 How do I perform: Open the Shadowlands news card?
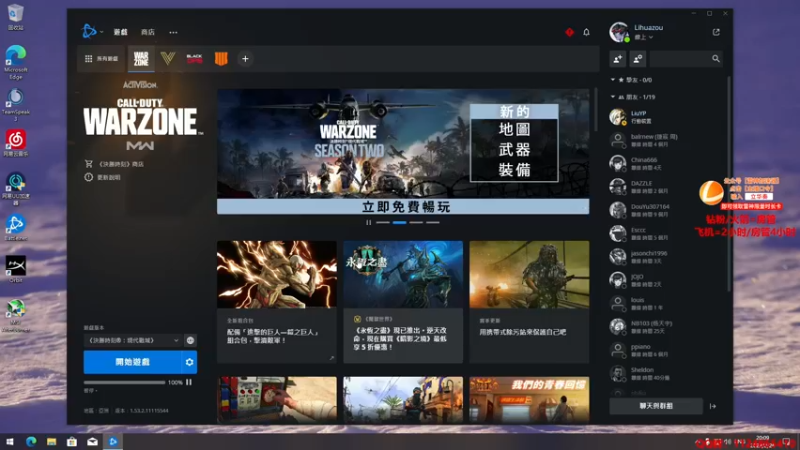403,302
